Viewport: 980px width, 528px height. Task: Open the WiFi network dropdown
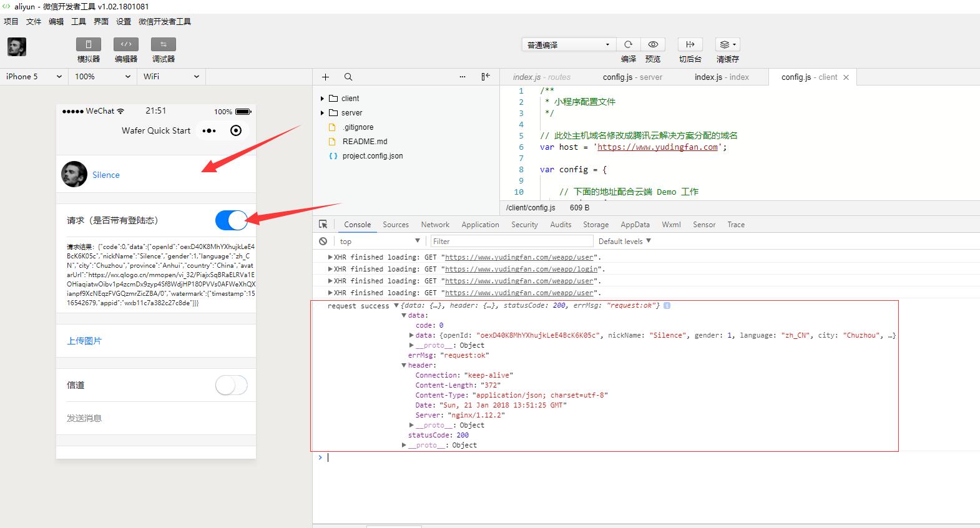pos(171,76)
